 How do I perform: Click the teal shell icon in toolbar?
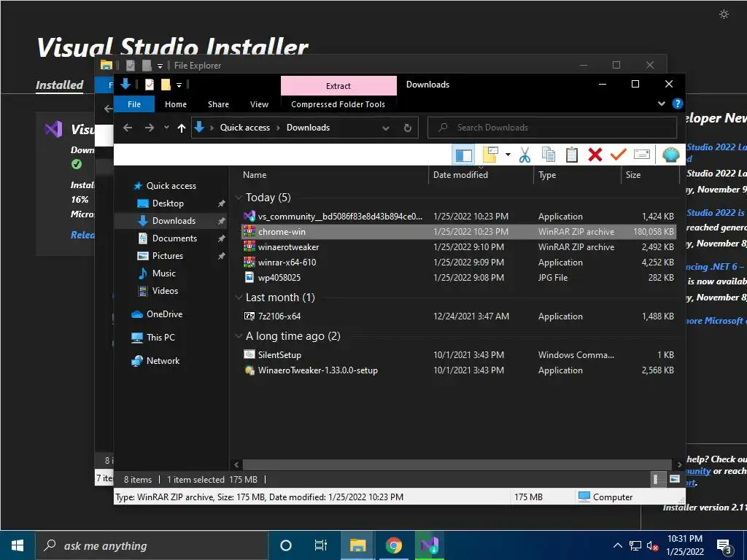pos(671,155)
